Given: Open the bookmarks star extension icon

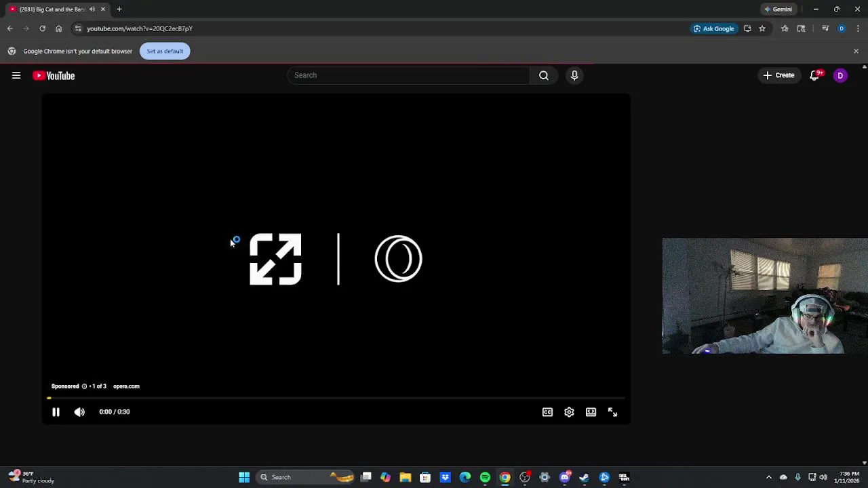Looking at the screenshot, I should (x=785, y=28).
